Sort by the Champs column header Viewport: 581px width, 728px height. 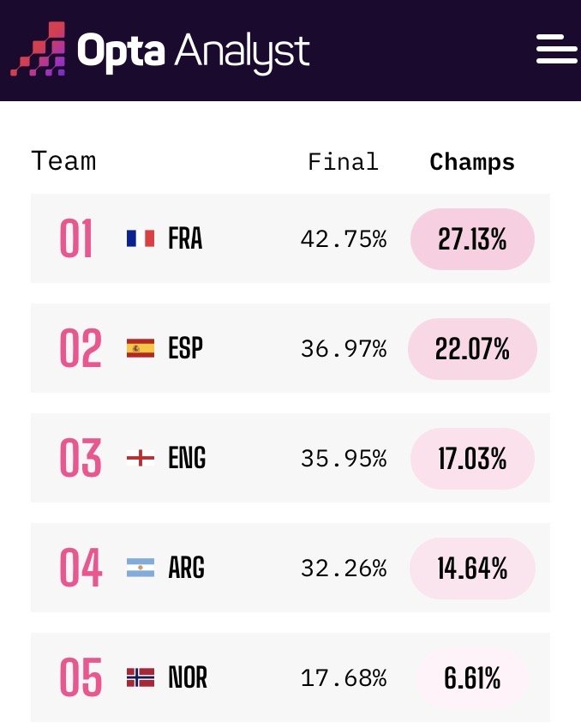tap(472, 163)
